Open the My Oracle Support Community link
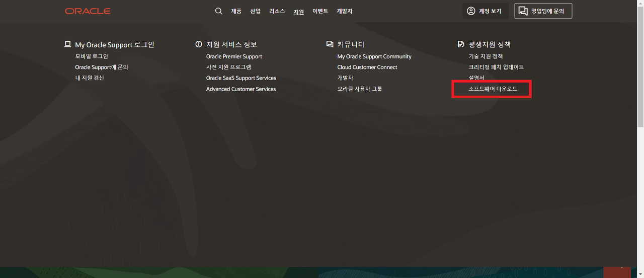 pos(374,56)
